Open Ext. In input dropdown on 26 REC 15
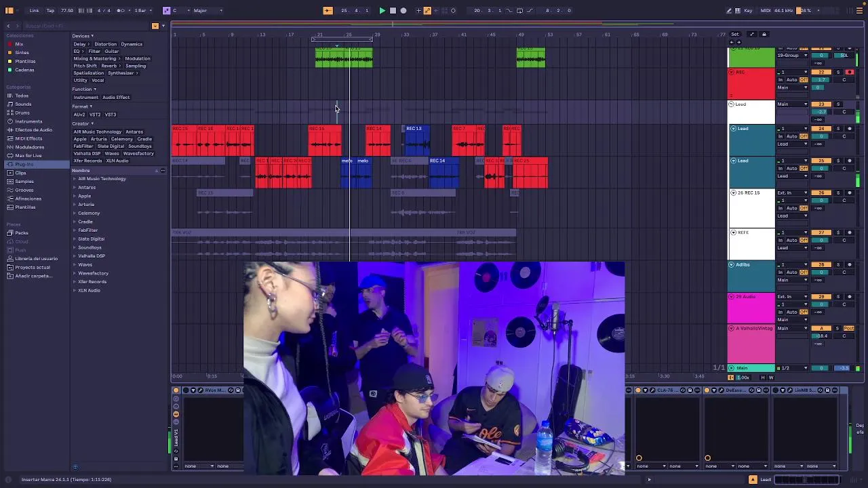 [x=793, y=193]
